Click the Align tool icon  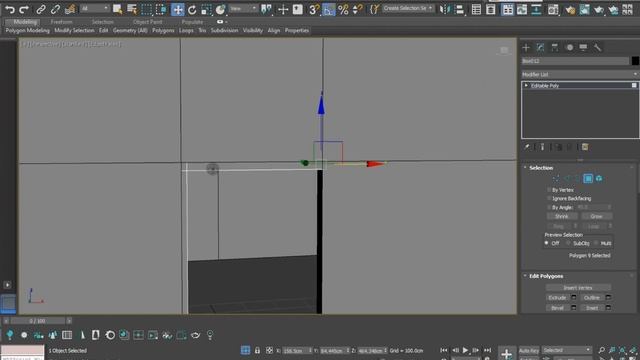click(459, 9)
